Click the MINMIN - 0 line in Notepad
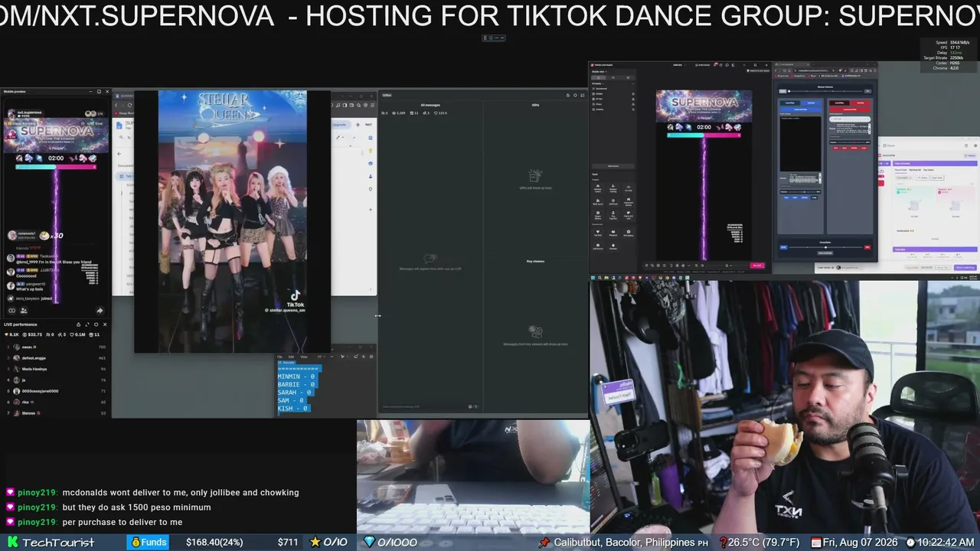 (x=296, y=377)
